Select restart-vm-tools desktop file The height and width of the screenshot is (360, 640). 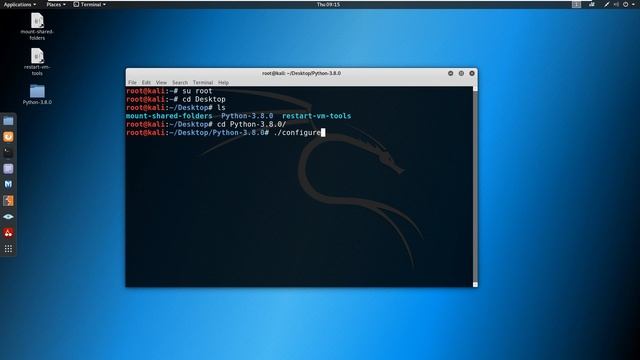(x=37, y=62)
